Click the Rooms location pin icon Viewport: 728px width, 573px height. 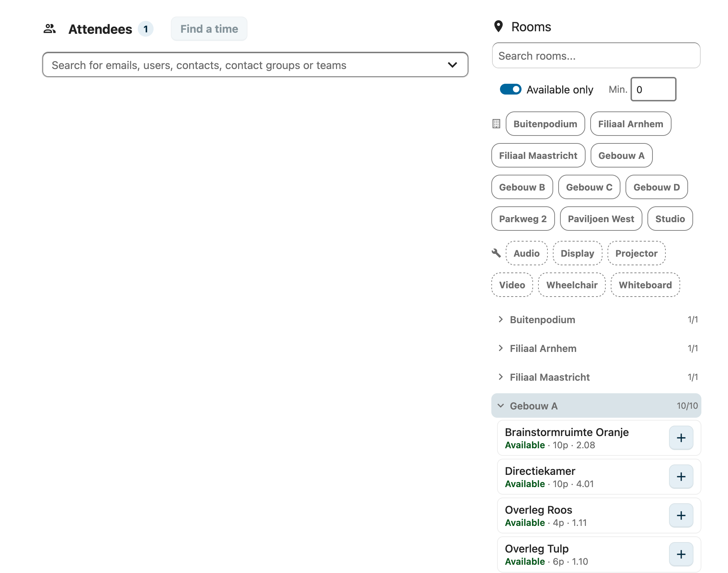pyautogui.click(x=498, y=27)
